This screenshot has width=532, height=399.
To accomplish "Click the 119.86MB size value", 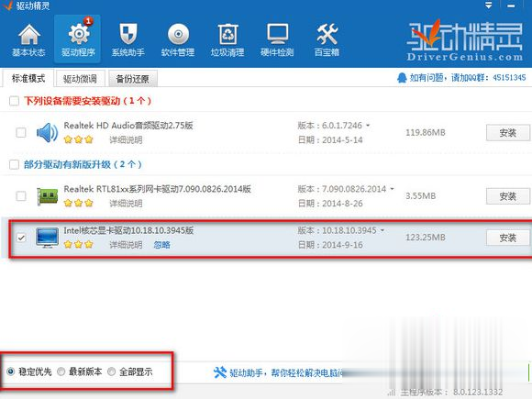I will tap(426, 133).
